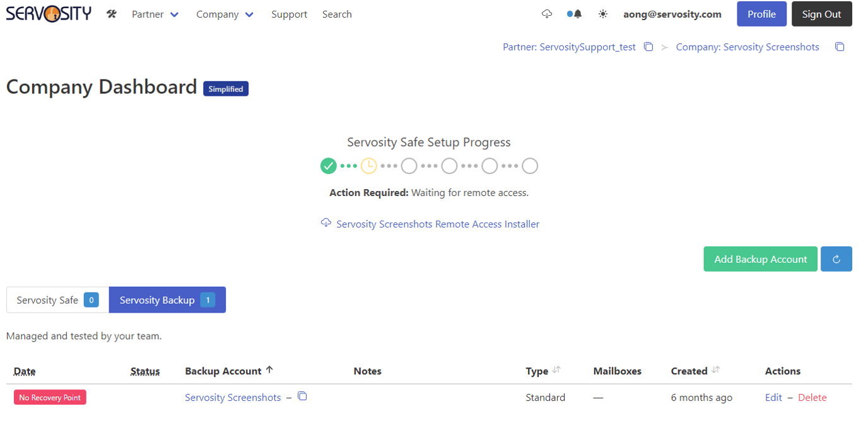Copy the company name using the copy icon
Viewport: 868px width, 438px height.
coord(840,46)
